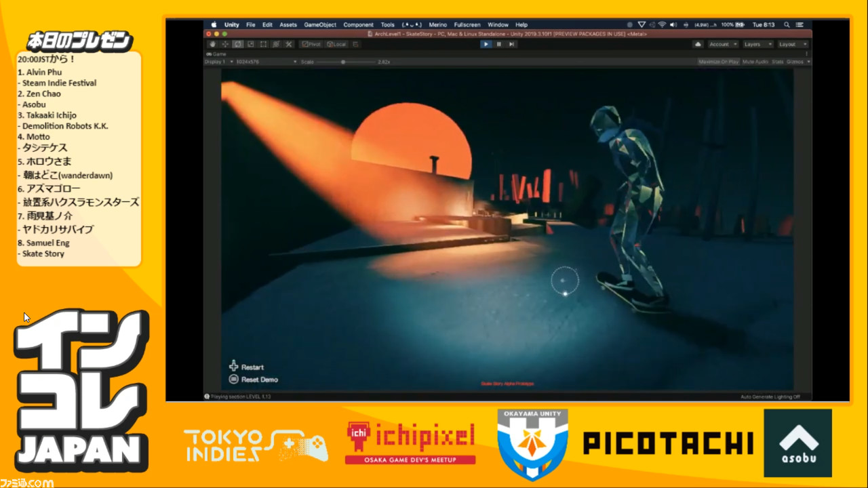The height and width of the screenshot is (488, 868).
Task: Toggle the Stats overlay
Action: click(x=777, y=62)
